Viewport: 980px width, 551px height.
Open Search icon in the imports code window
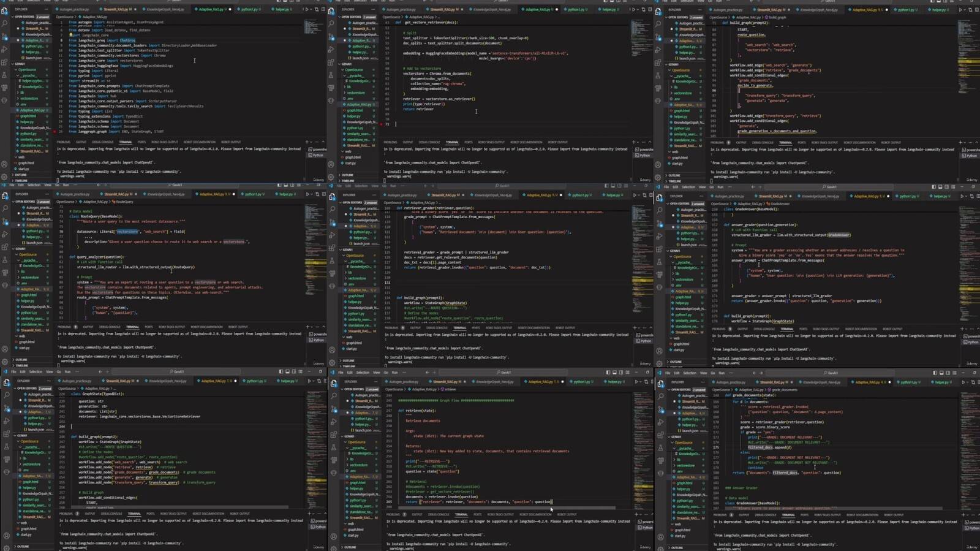point(6,23)
